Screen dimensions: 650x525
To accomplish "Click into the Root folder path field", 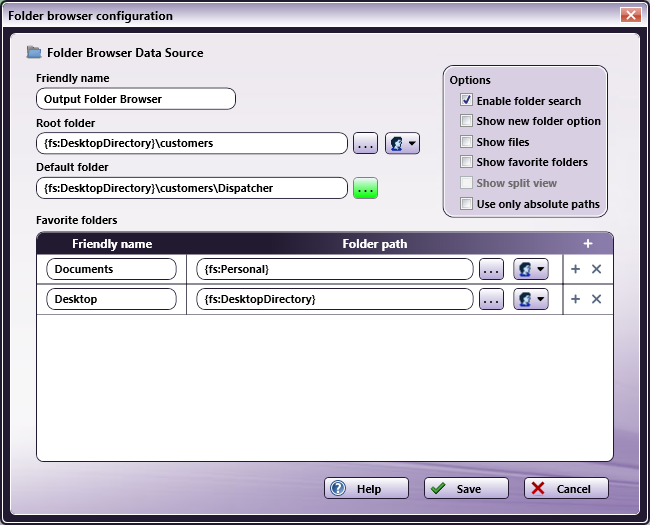I will (192, 143).
